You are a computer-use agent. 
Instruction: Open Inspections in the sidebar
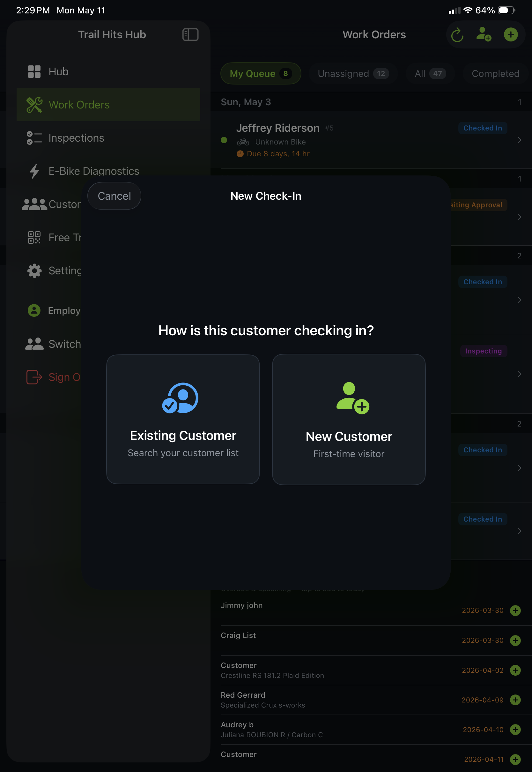(108, 138)
